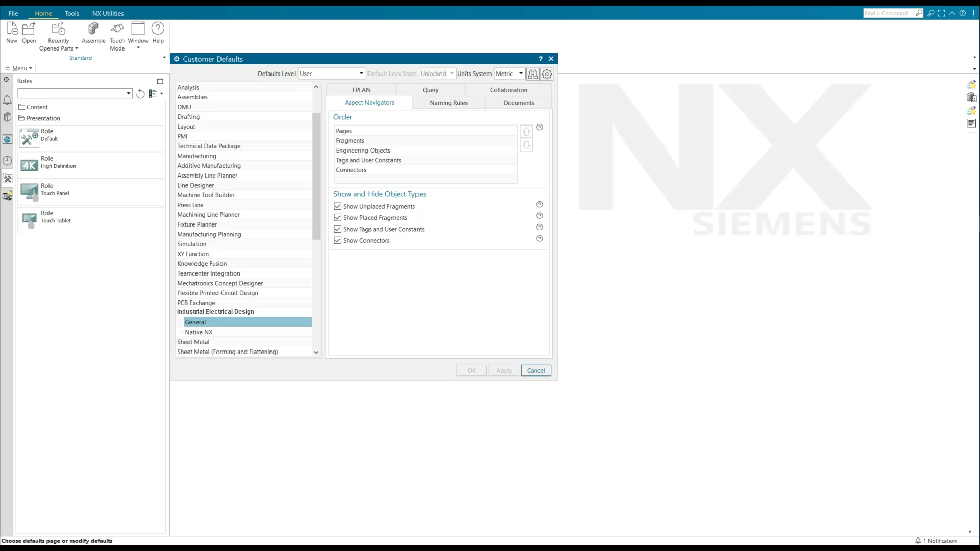
Task: Disable Show Placed Fragments
Action: point(338,217)
